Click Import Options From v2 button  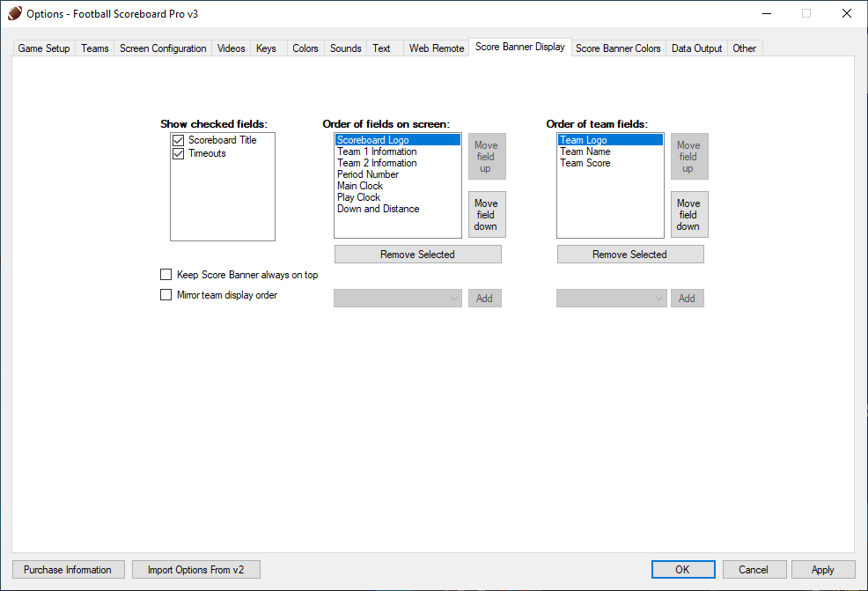(195, 570)
